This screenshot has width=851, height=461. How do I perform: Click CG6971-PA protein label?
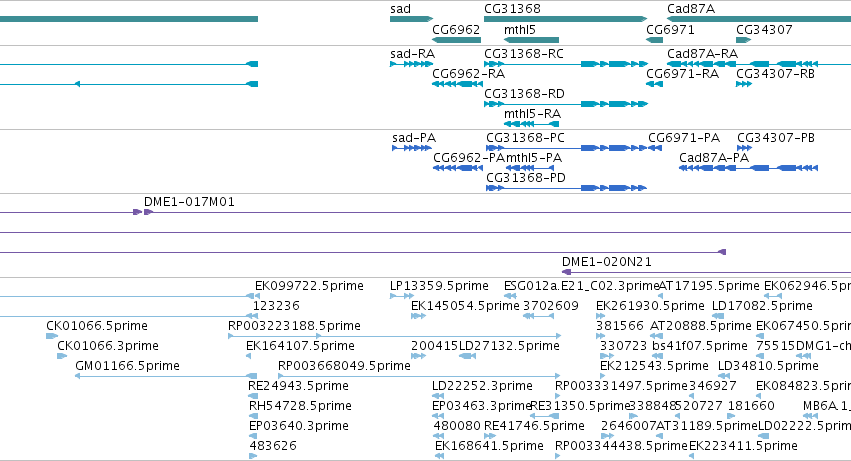(684, 138)
